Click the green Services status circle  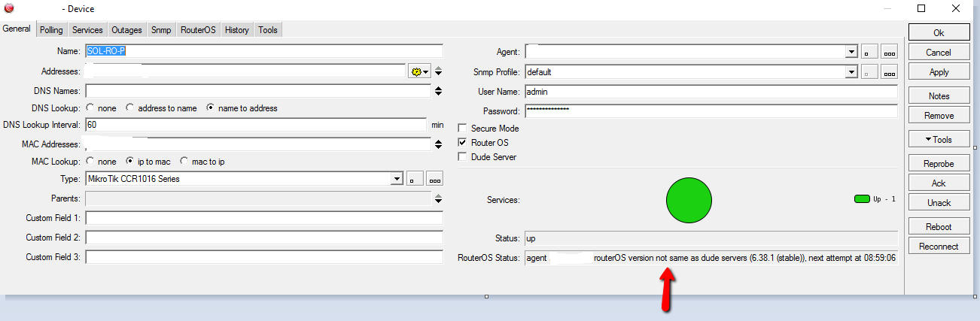click(689, 199)
